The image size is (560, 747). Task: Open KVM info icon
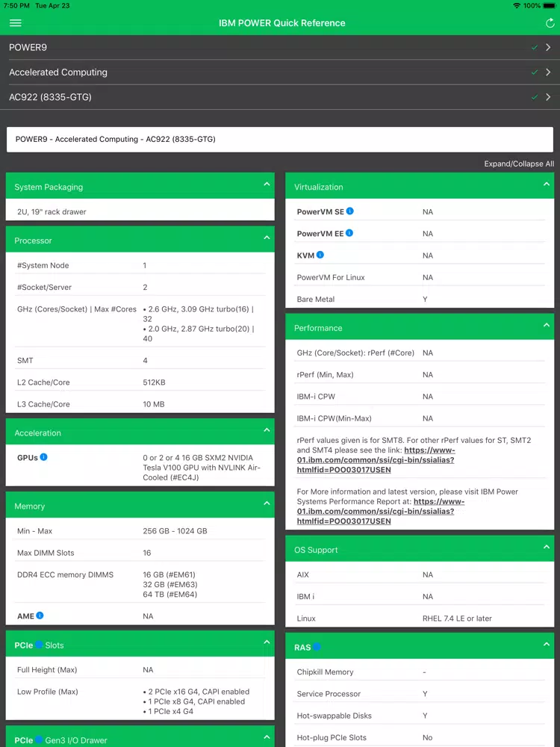tap(320, 255)
